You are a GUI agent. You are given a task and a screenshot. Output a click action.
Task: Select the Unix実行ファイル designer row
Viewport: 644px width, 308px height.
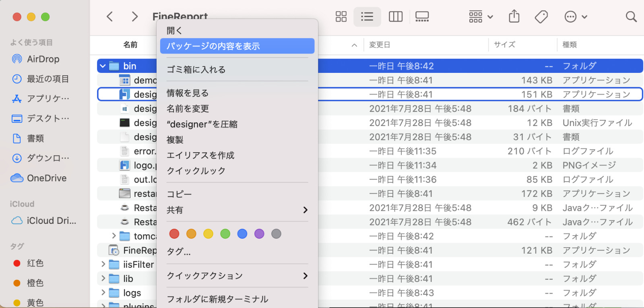pyautogui.click(x=370, y=123)
